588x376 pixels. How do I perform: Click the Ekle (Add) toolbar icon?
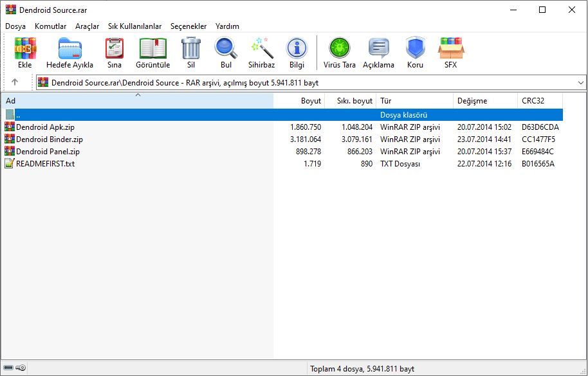(x=25, y=53)
